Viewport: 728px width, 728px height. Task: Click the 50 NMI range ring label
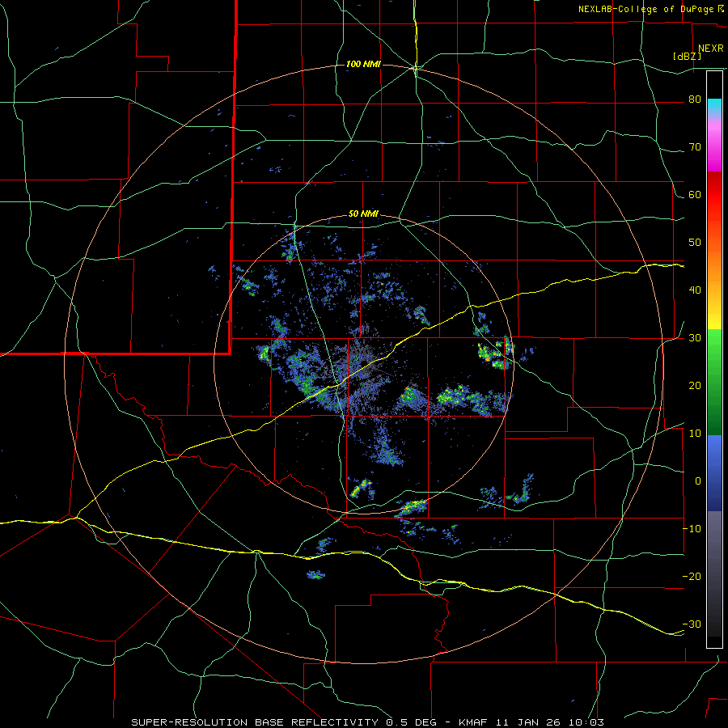[x=363, y=214]
